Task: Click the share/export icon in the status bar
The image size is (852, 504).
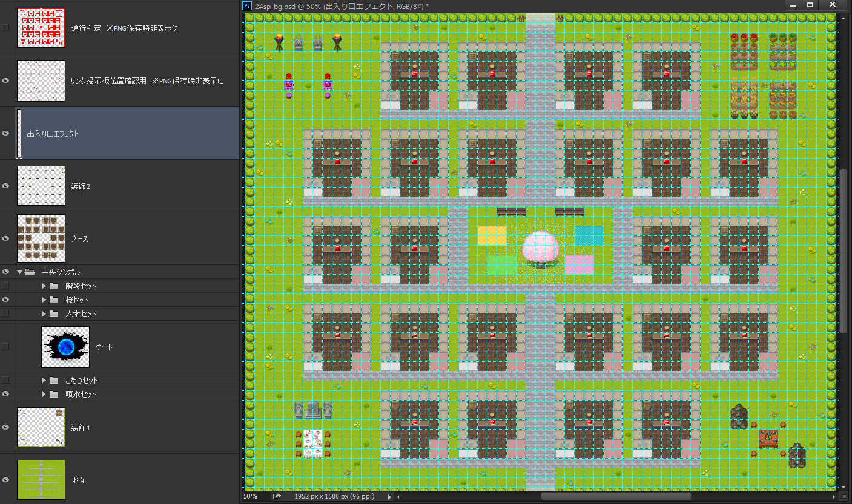Action: click(x=277, y=496)
